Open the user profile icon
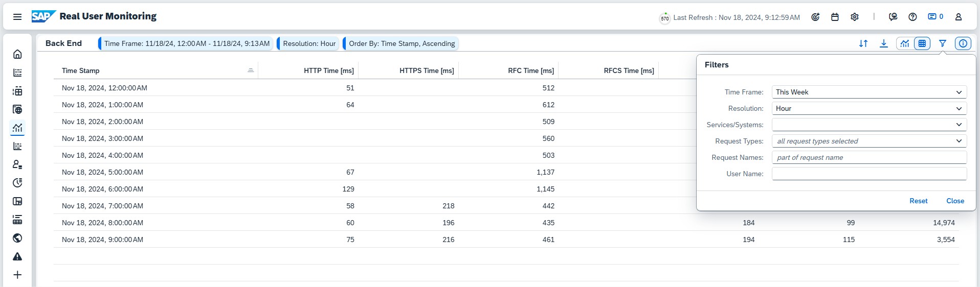This screenshot has height=287, width=980. pos(959,17)
